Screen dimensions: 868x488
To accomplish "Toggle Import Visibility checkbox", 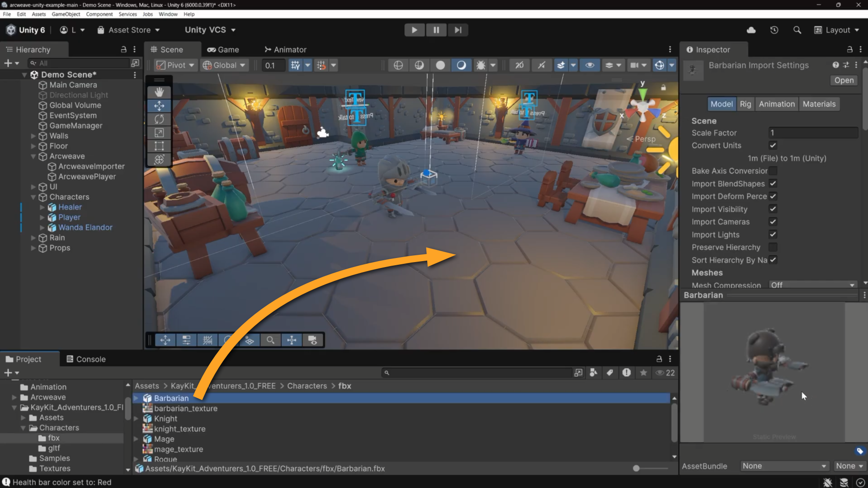I will (773, 209).
